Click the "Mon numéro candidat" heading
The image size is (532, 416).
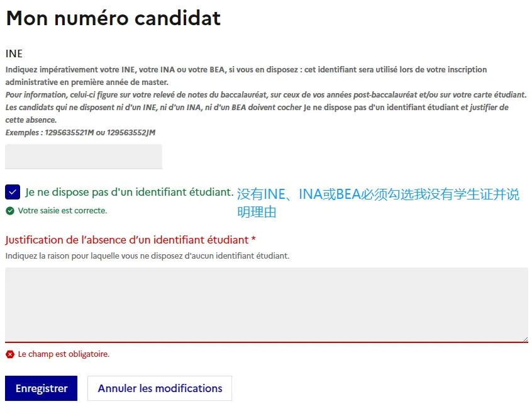tap(113, 18)
